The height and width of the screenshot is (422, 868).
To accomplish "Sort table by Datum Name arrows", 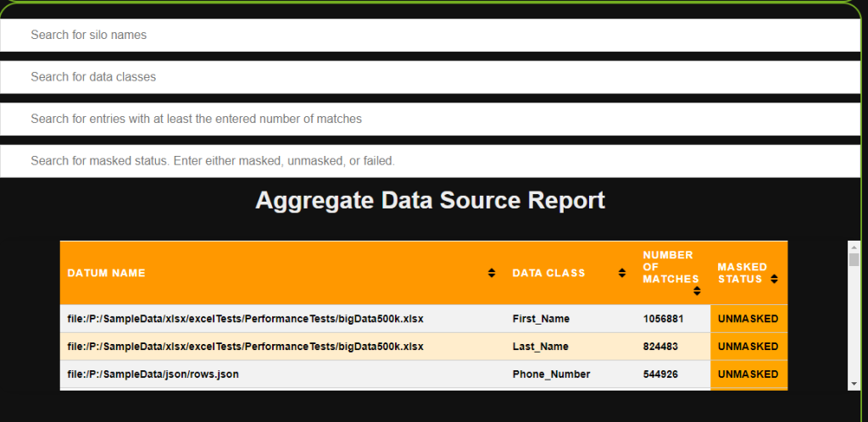I will [492, 273].
